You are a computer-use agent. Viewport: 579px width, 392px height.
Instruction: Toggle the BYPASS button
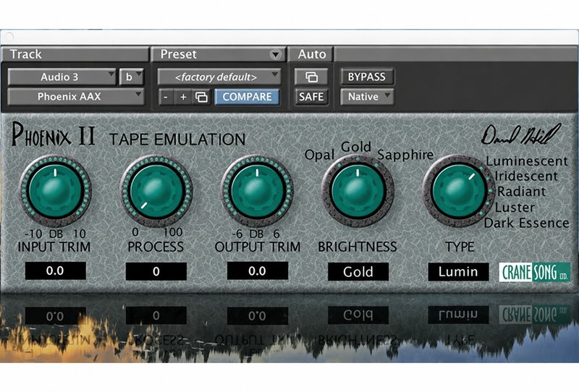pyautogui.click(x=367, y=77)
